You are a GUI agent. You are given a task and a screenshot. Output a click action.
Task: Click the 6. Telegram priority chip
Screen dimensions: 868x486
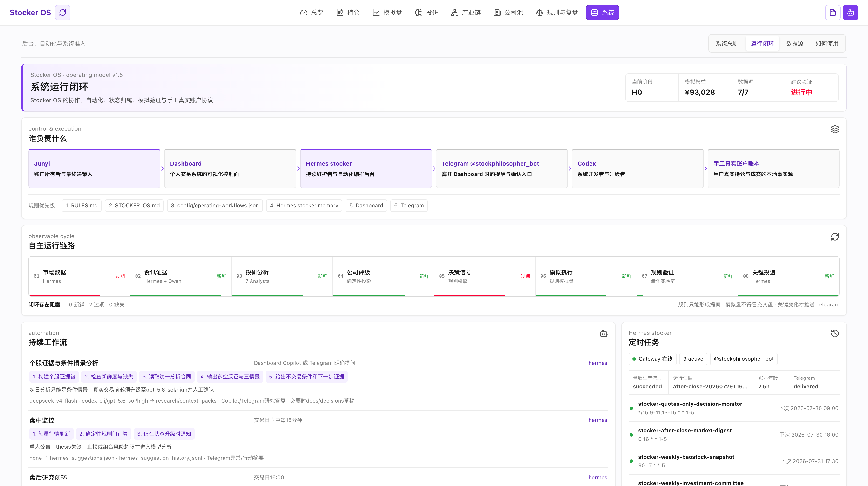pyautogui.click(x=409, y=205)
